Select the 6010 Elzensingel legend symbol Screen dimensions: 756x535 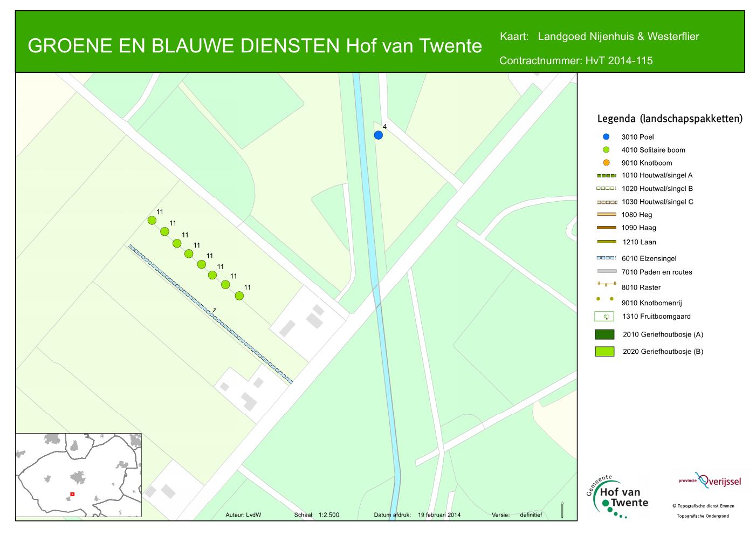click(x=606, y=258)
